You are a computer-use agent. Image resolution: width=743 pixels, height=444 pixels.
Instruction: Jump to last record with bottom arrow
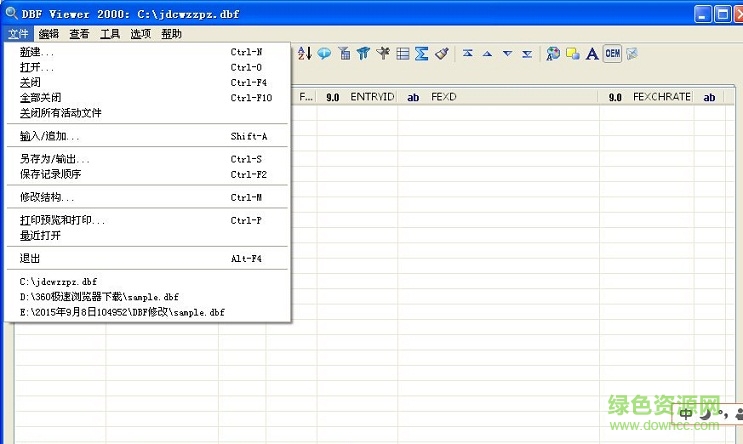tap(527, 54)
